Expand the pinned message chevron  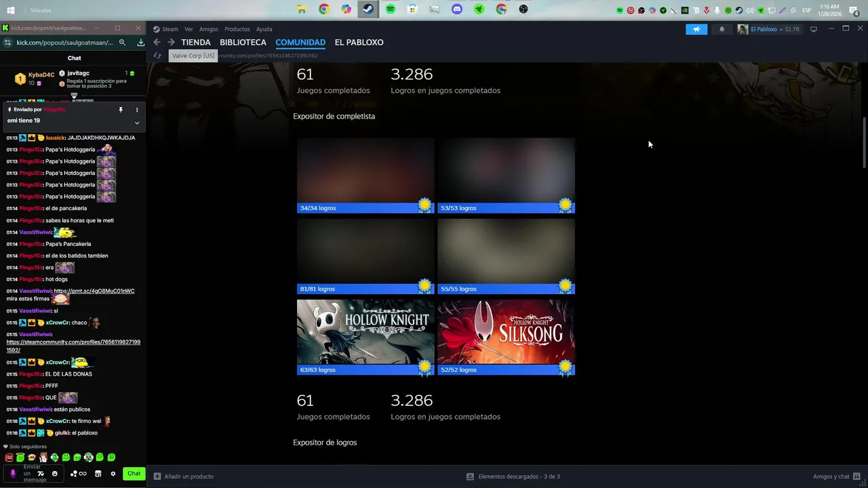(x=137, y=123)
